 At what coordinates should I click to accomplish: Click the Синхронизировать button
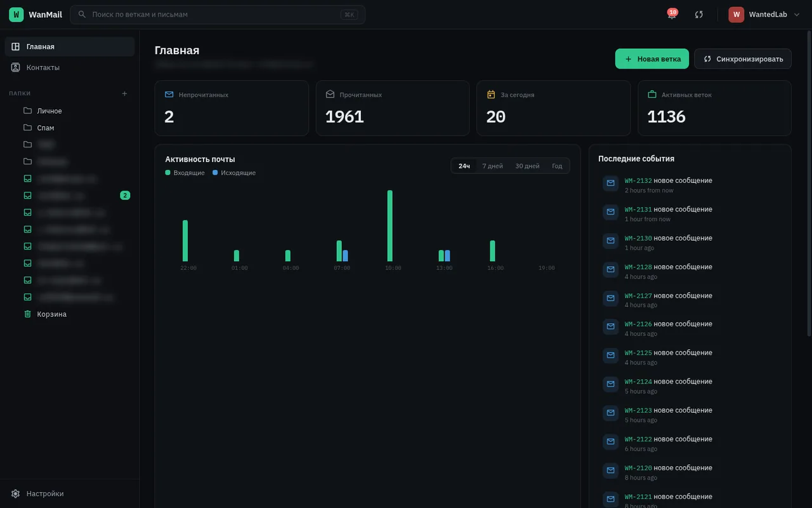point(743,58)
